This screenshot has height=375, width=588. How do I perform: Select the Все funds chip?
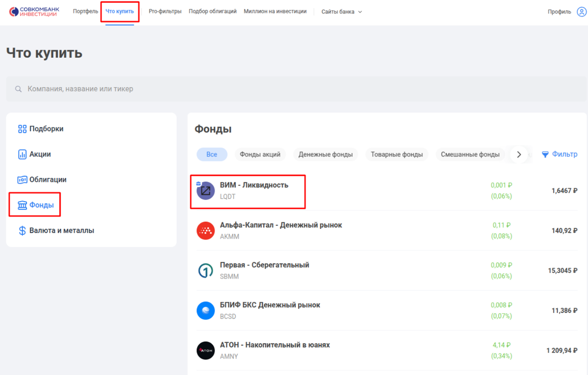click(212, 154)
